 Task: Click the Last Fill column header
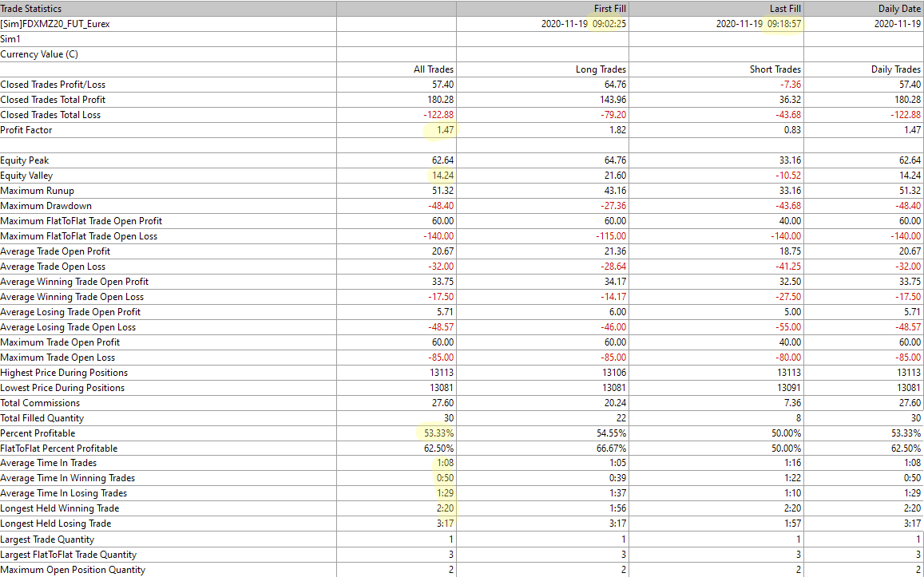785,9
